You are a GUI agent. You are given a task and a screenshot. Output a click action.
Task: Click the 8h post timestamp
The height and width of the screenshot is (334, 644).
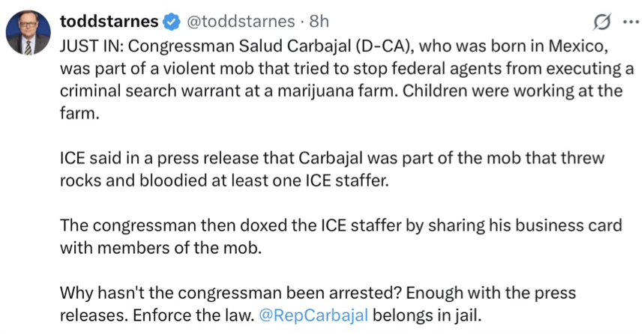[319, 21]
